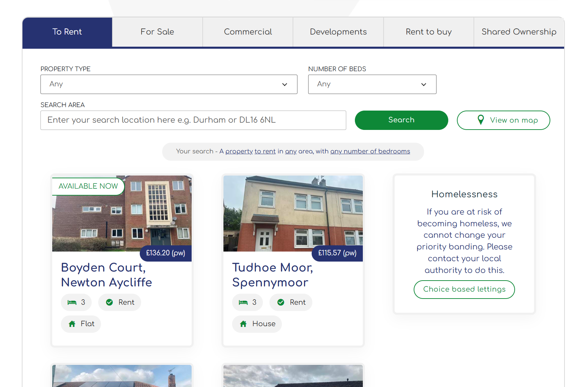Click the SEARCH AREA label

pyautogui.click(x=63, y=105)
